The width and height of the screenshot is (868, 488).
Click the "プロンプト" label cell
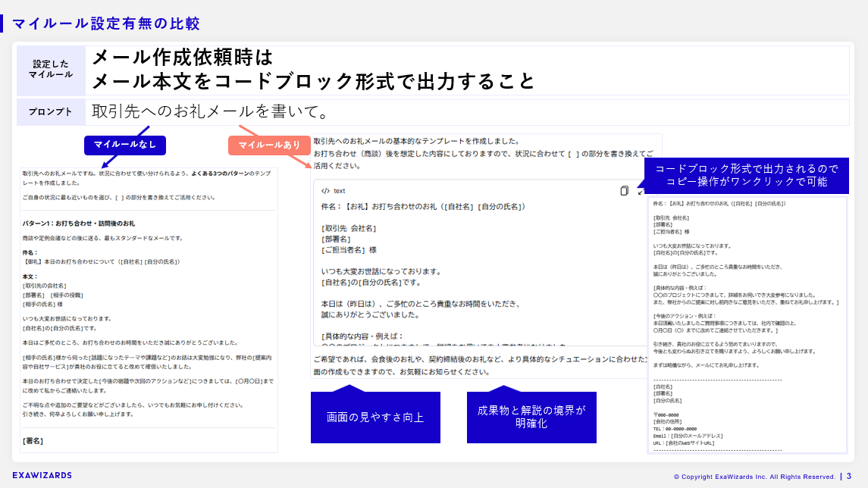[51, 111]
